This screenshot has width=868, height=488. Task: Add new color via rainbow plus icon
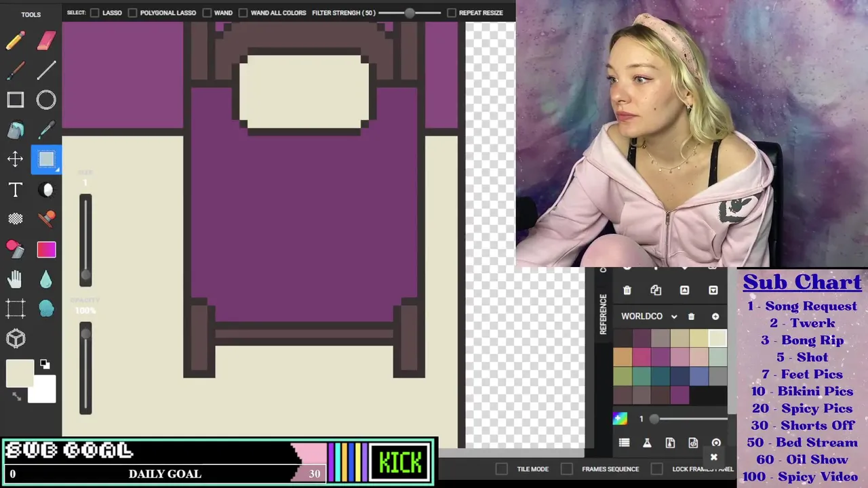pyautogui.click(x=620, y=418)
